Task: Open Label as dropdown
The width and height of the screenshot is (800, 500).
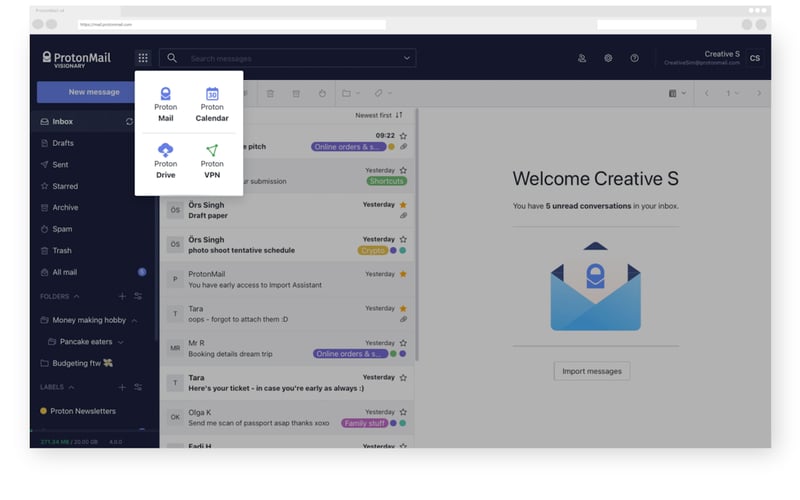Action: (x=383, y=93)
